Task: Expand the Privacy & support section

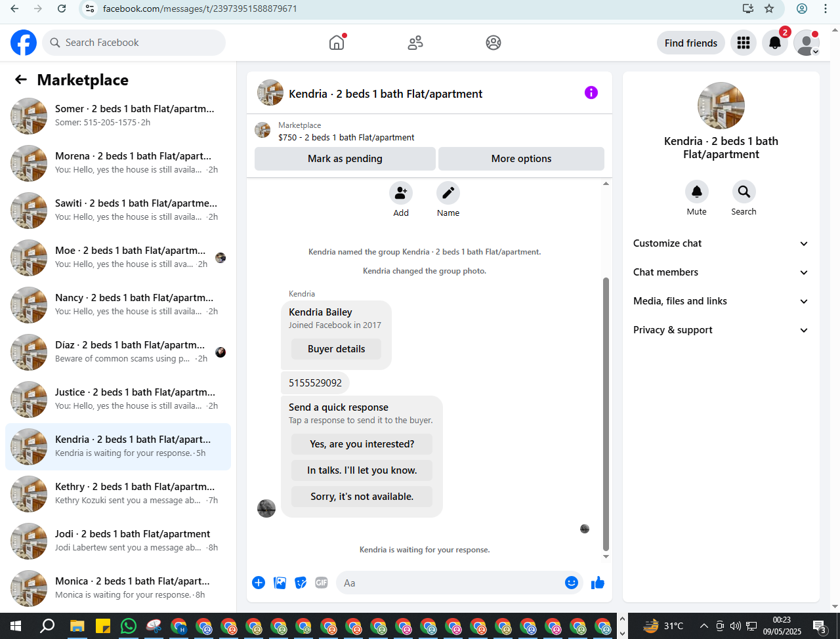Action: [x=721, y=330]
